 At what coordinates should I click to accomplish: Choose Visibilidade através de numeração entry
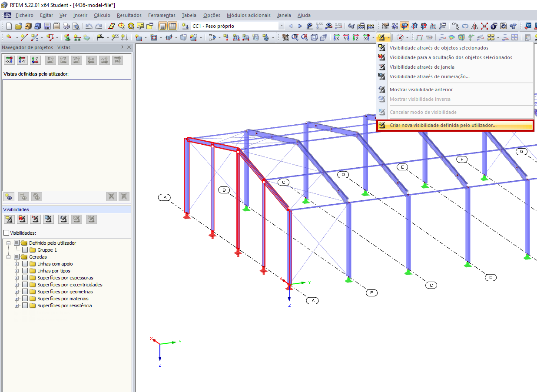pos(454,76)
